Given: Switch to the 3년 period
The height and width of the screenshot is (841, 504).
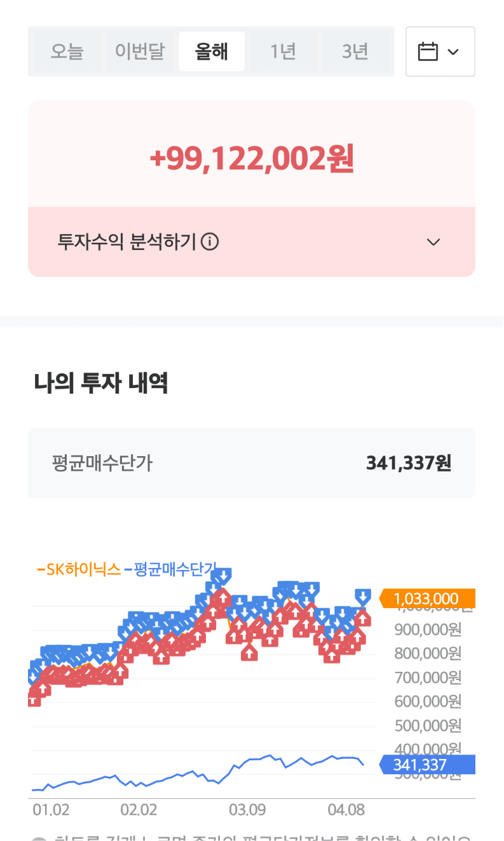Looking at the screenshot, I should pos(355,52).
